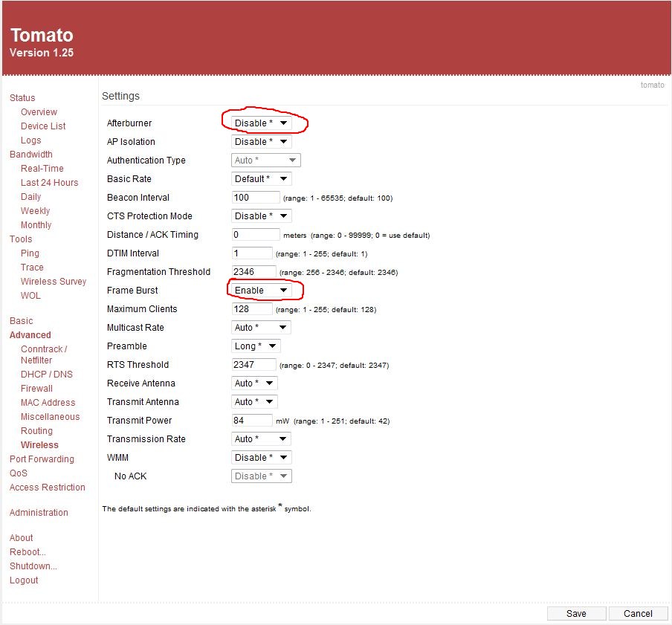This screenshot has height=625, width=672.
Task: Open the Device List page
Action: coord(43,126)
